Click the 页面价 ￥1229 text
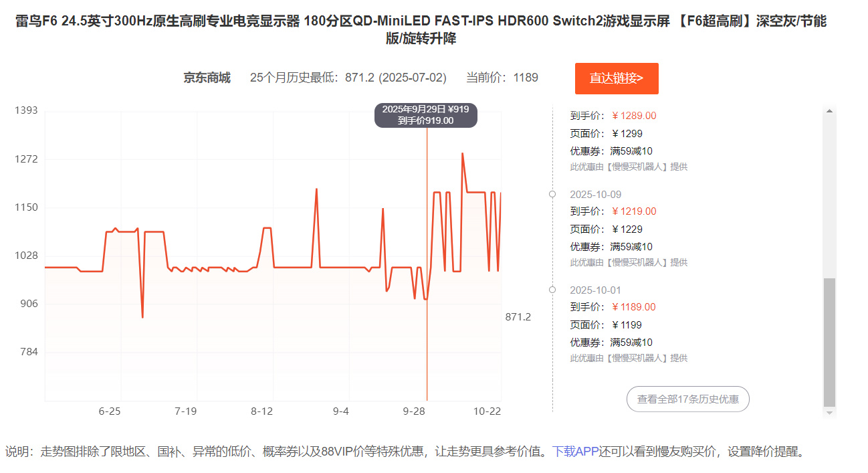868x473 pixels. (x=606, y=229)
